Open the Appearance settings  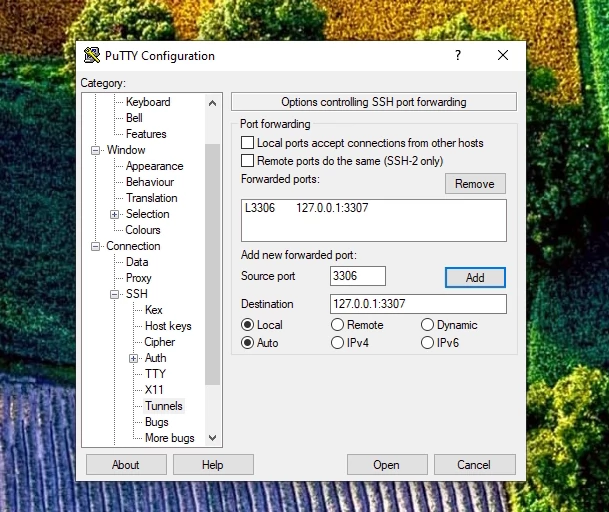click(154, 166)
